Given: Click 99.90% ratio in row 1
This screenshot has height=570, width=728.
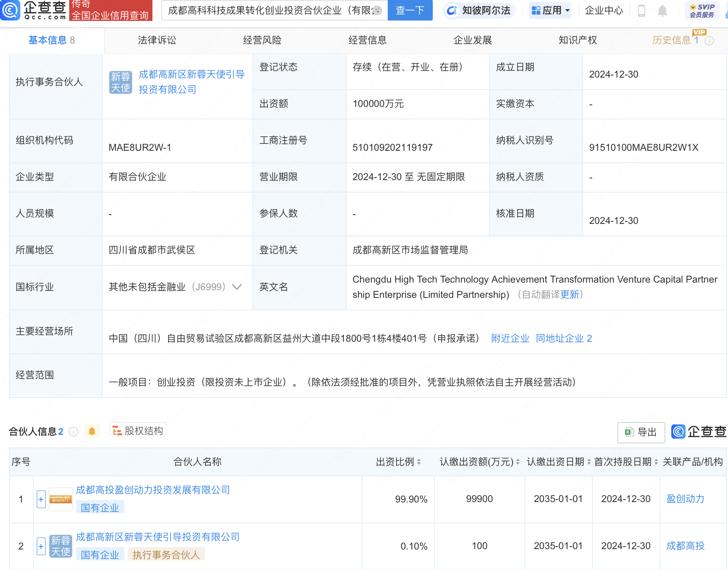Looking at the screenshot, I should pyautogui.click(x=411, y=499).
